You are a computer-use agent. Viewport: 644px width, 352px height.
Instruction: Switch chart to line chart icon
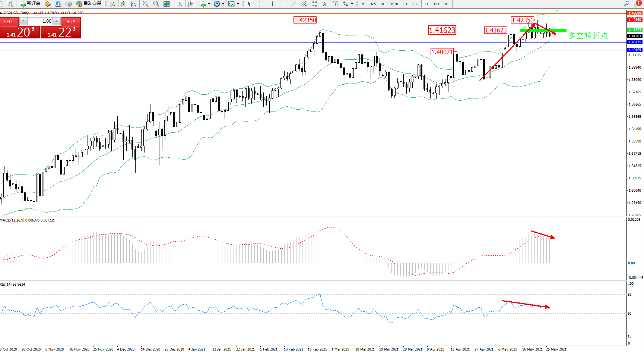coord(133,4)
